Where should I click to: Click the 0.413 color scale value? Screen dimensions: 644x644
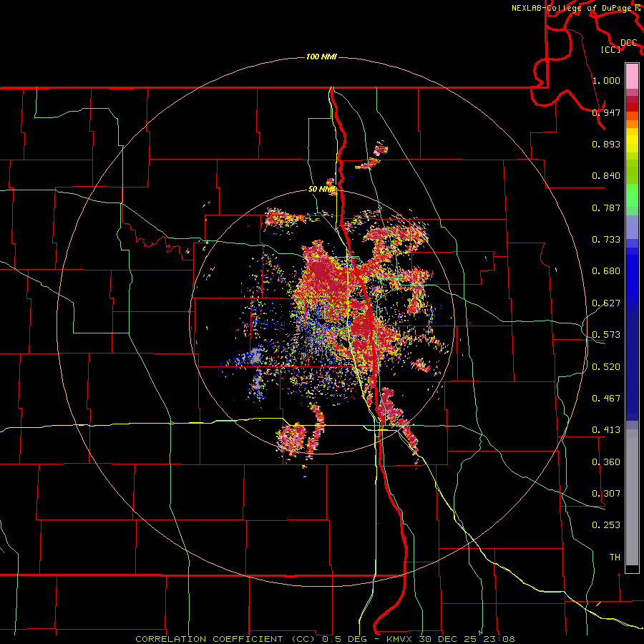click(606, 430)
